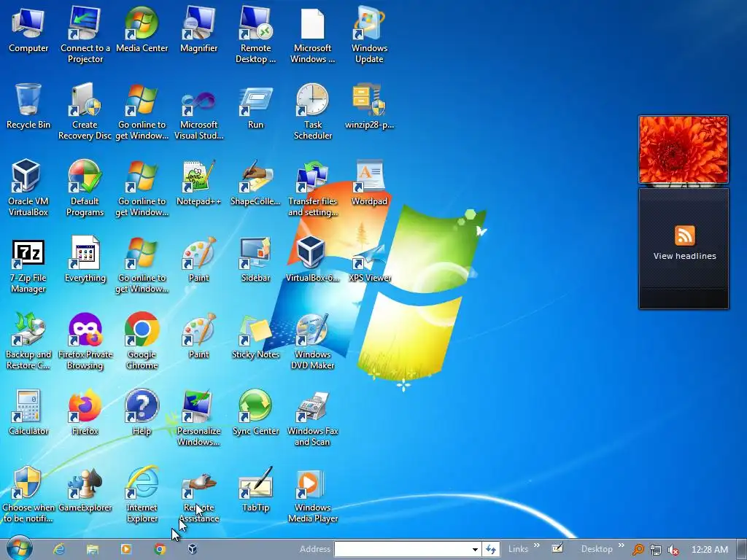The width and height of the screenshot is (747, 560).
Task: Open the Start menu orb
Action: [20, 548]
